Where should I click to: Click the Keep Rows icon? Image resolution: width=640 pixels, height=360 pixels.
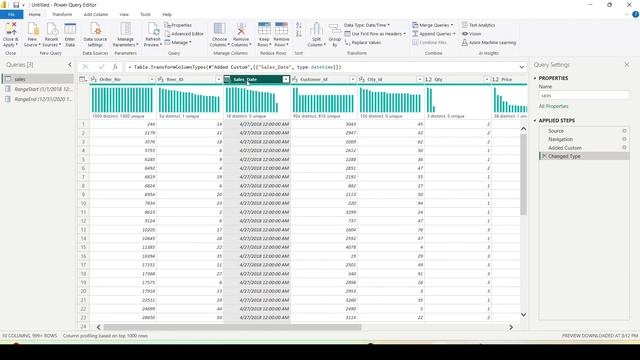click(x=264, y=29)
